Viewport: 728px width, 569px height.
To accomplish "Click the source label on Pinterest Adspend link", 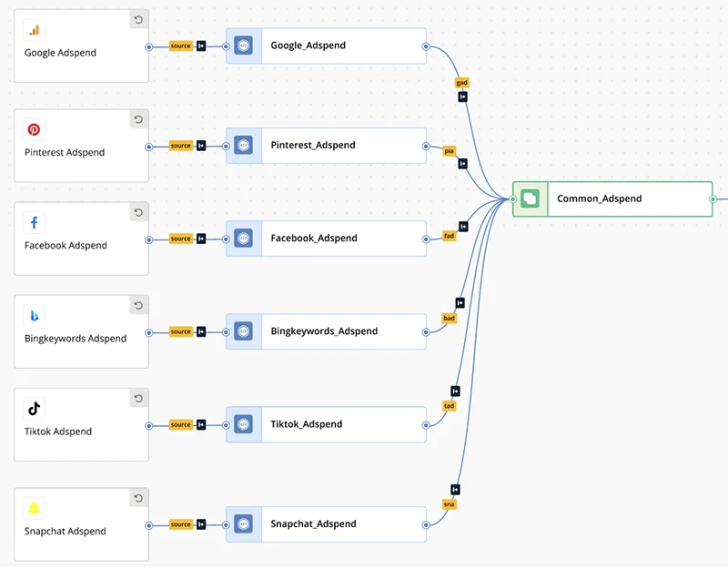I will (x=180, y=146).
